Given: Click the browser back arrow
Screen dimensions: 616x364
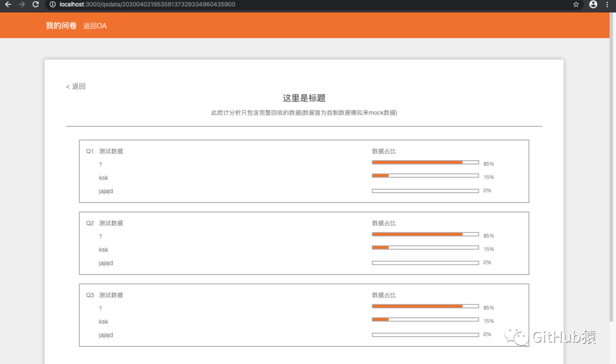Looking at the screenshot, I should [x=8, y=5].
